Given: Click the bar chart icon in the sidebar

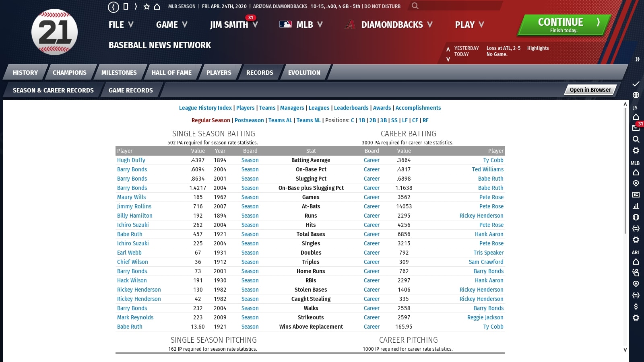Looking at the screenshot, I should tap(636, 206).
